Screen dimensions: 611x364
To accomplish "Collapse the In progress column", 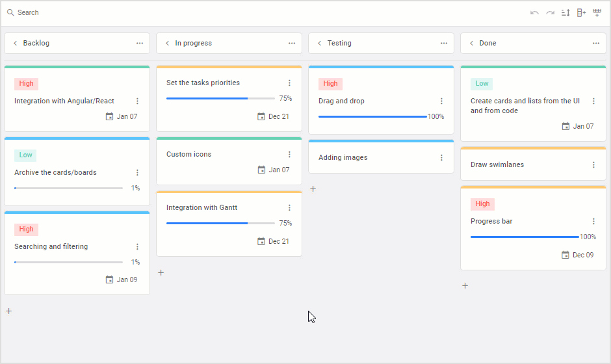I will tap(167, 44).
